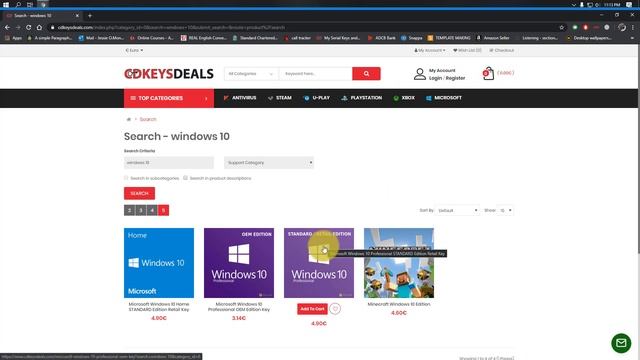Image resolution: width=640 pixels, height=360 pixels.
Task: Click the Wish List heart link in top bar
Action: pyautogui.click(x=467, y=50)
